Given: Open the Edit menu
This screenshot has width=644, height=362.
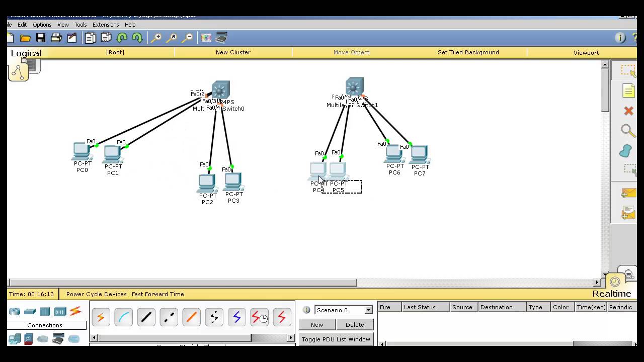Looking at the screenshot, I should (22, 25).
